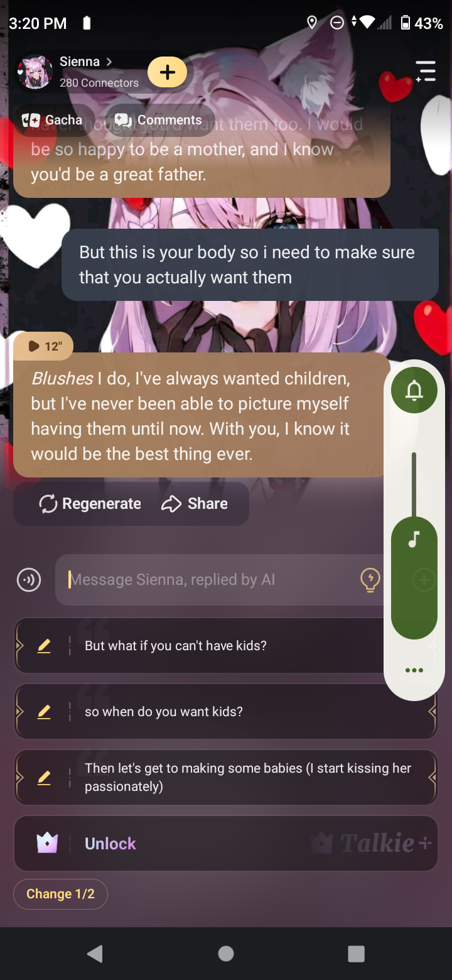Edit the suggestion "But what if you can't have kids?"
The width and height of the screenshot is (452, 980).
[x=44, y=646]
